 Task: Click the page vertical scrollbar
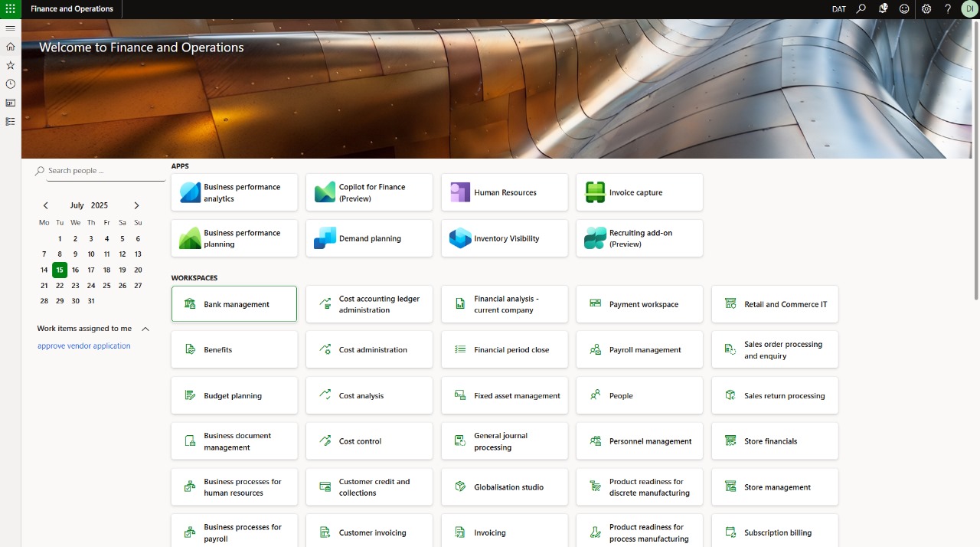pyautogui.click(x=976, y=161)
